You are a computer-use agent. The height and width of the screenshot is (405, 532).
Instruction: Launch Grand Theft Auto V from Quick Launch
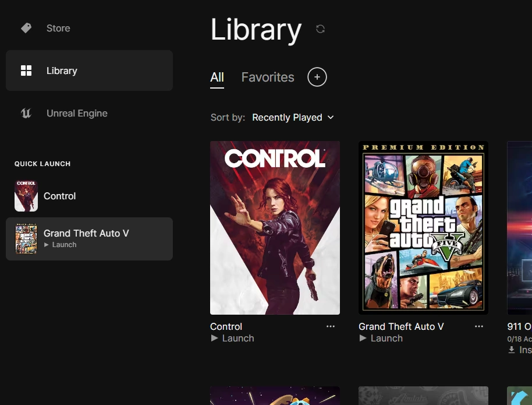(60, 245)
